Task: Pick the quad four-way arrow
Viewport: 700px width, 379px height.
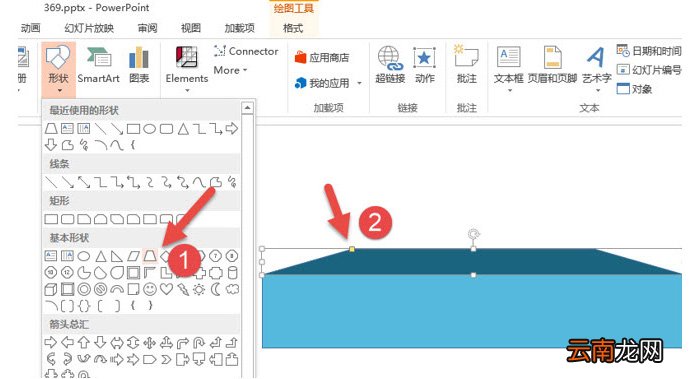Action: (150, 342)
